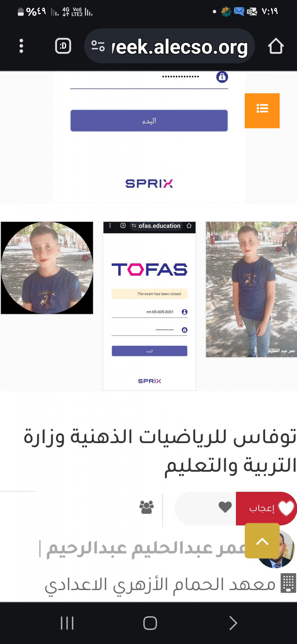Image resolution: width=297 pixels, height=644 pixels.
Task: Open the circular boy photo thumbnail
Action: tap(47, 268)
